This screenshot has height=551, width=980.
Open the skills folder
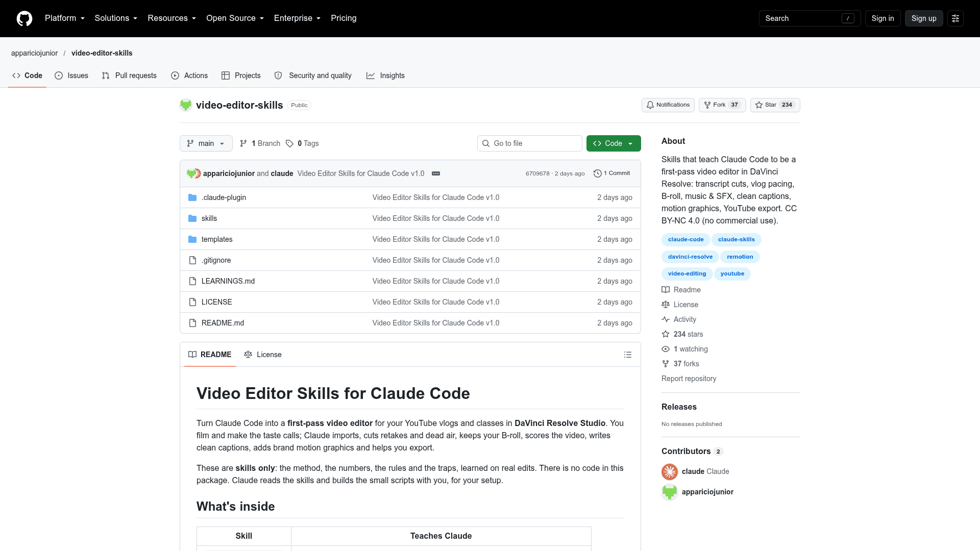pos(209,218)
